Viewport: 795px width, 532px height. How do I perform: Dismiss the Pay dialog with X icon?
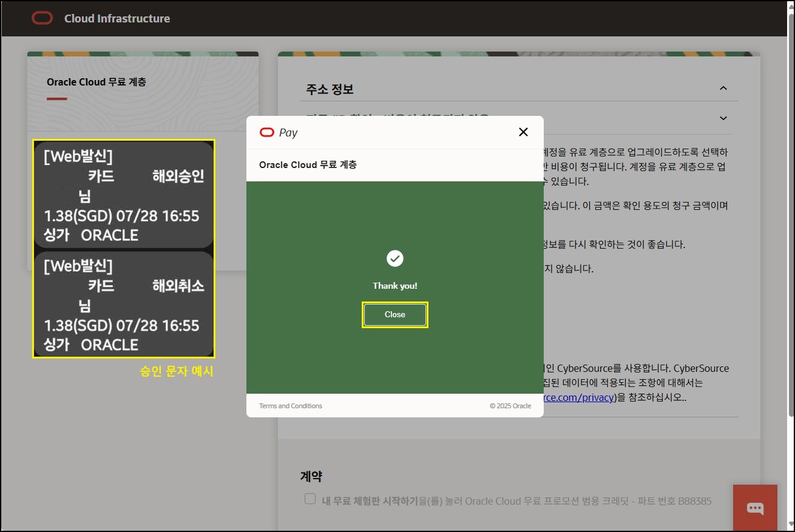point(523,132)
